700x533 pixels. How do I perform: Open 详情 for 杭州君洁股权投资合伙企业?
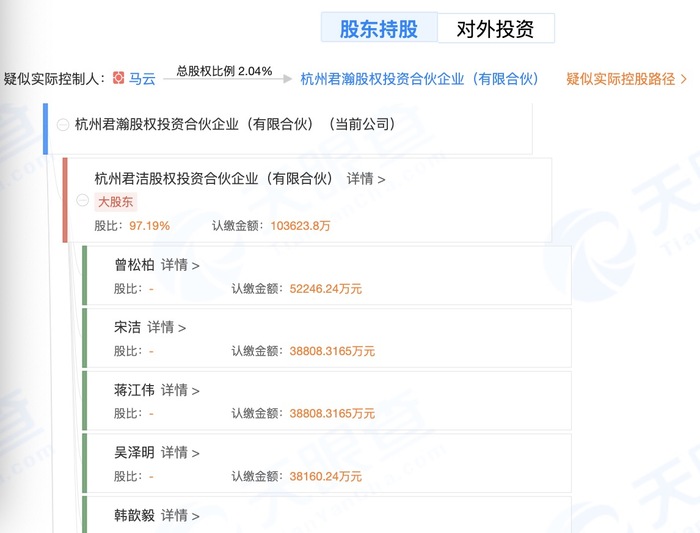click(x=366, y=179)
